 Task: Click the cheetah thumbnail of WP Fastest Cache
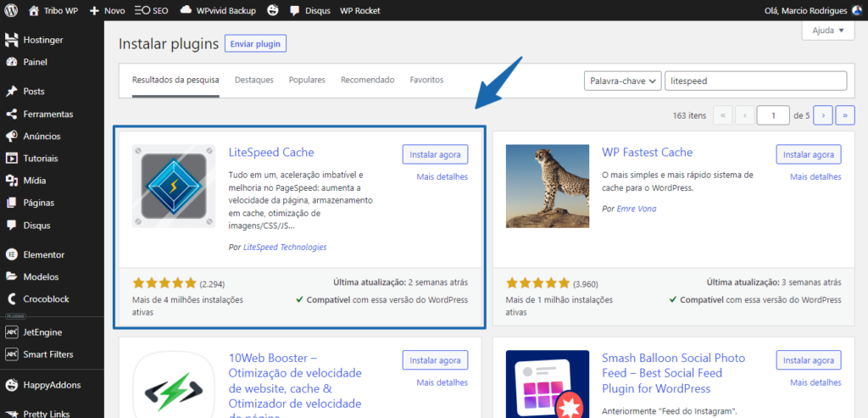tap(548, 186)
